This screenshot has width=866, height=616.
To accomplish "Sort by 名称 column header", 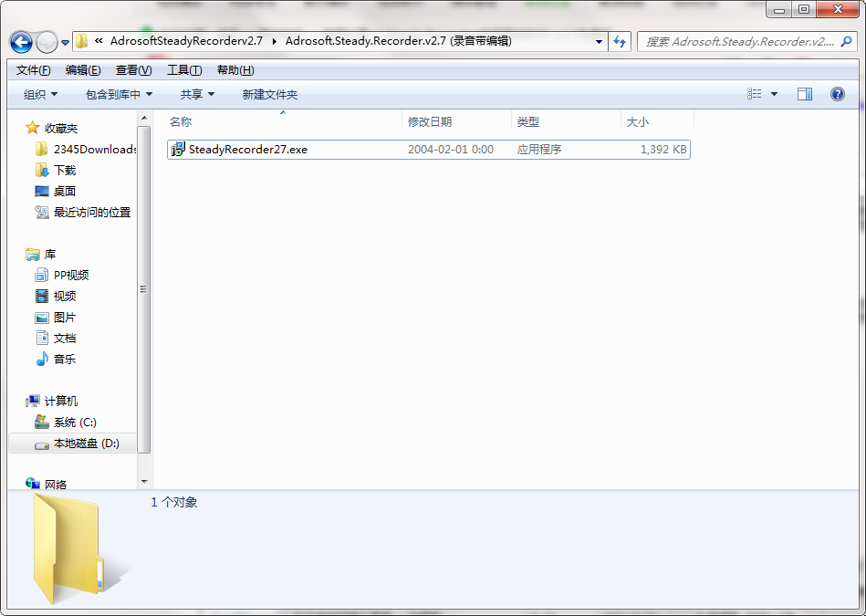I will click(x=283, y=121).
